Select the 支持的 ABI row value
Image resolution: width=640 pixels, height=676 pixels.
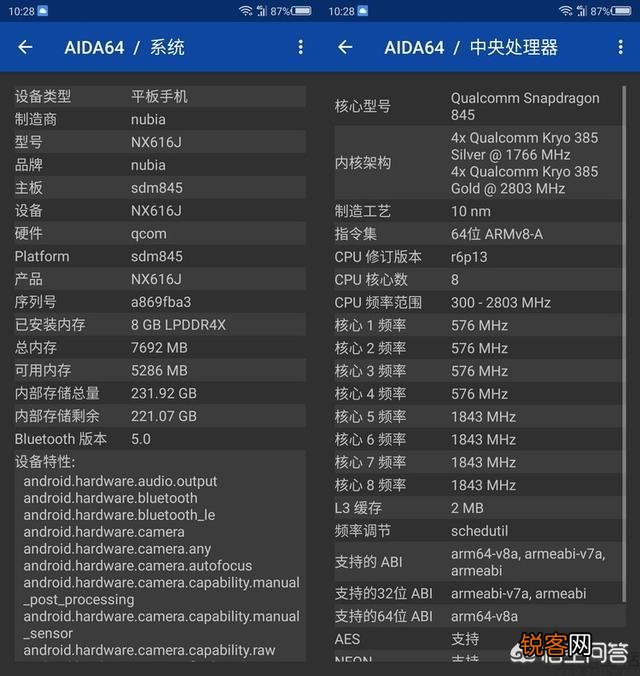(528, 562)
